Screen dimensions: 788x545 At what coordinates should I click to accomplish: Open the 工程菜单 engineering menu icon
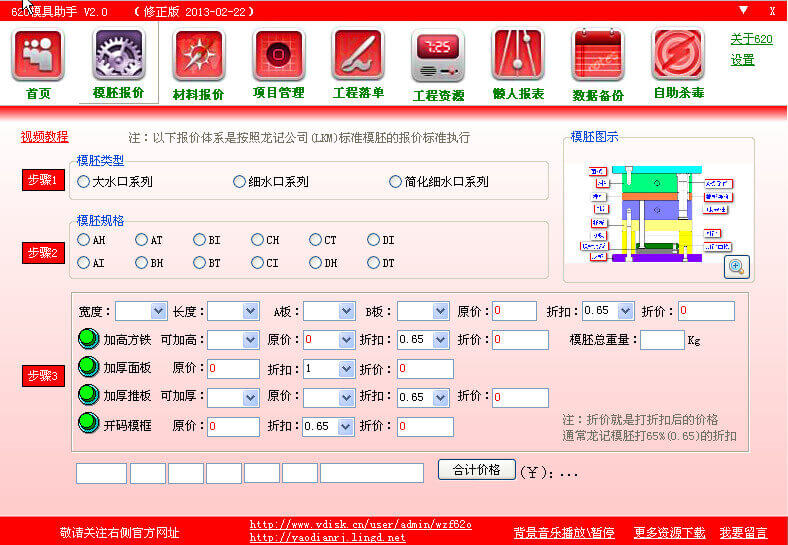(x=358, y=56)
